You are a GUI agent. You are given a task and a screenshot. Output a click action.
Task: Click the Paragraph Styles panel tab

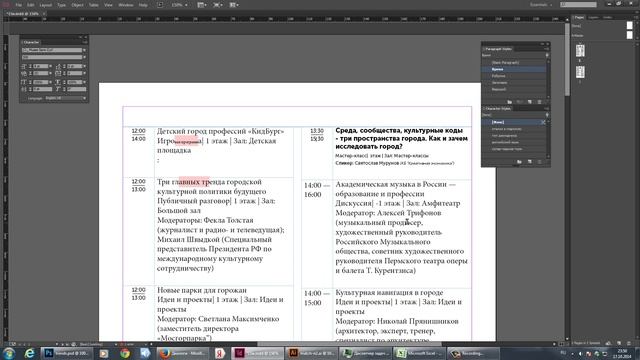pos(498,49)
